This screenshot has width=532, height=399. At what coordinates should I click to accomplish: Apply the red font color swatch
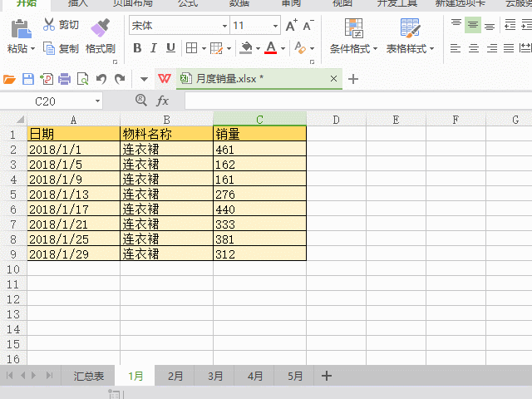(270, 48)
